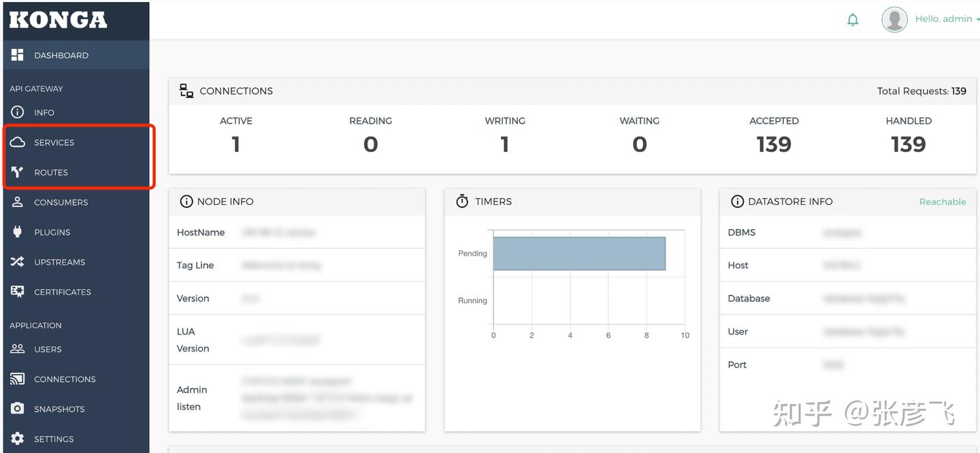Viewport: 980px width, 453px height.
Task: Click the Node Info header icon
Action: (x=186, y=202)
